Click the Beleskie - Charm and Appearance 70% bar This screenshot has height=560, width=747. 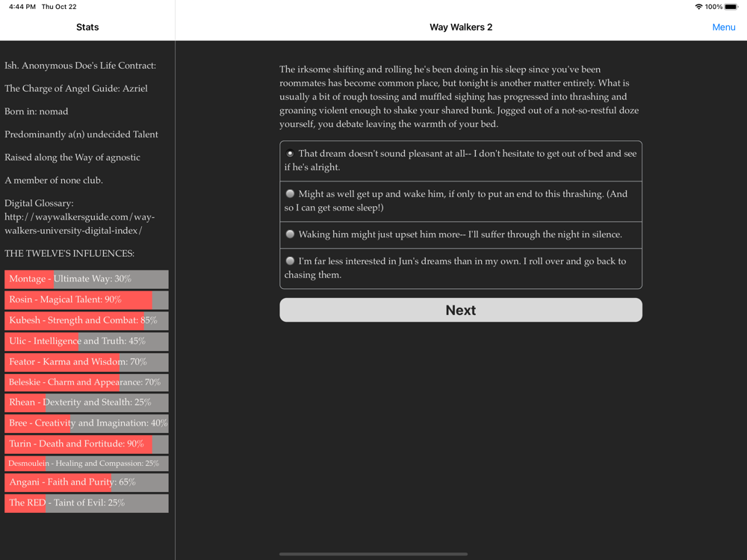(86, 382)
